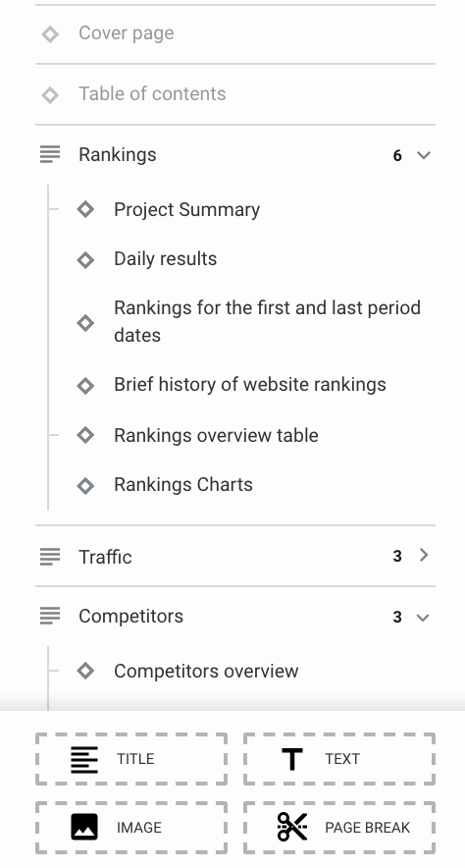Collapse the Competitors section chevron
Screen dimensions: 465x868
(x=423, y=618)
